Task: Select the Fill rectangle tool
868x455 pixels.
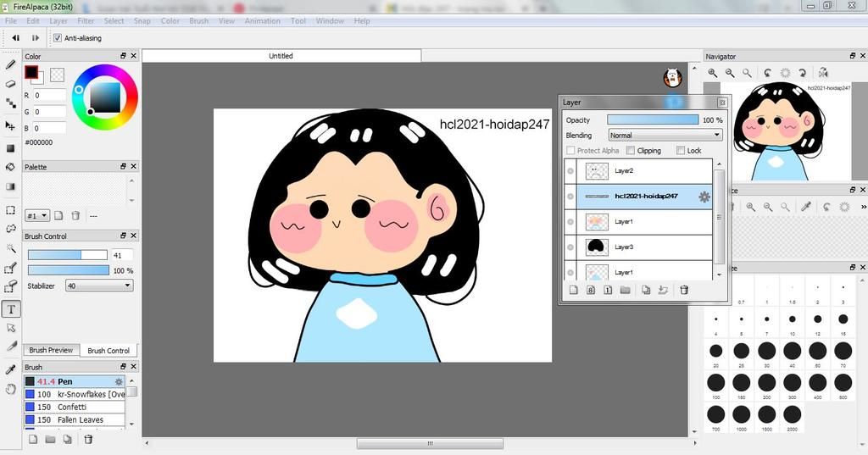Action: click(10, 148)
